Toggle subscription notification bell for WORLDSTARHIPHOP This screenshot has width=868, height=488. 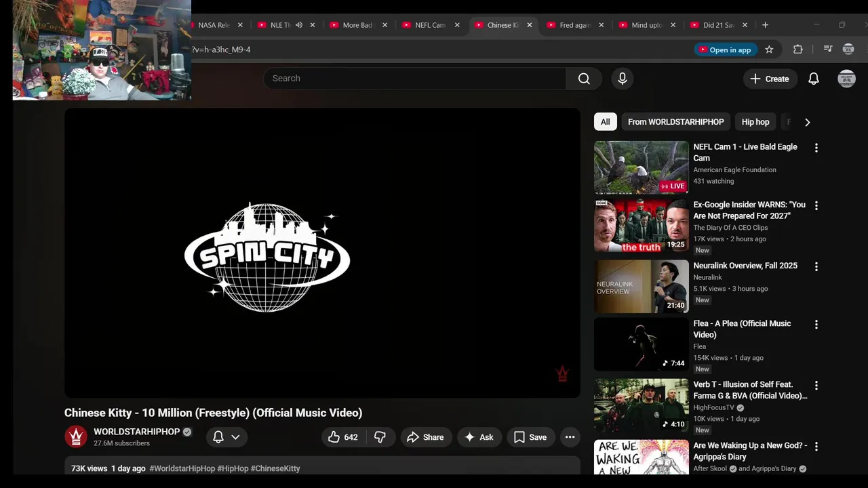click(218, 437)
